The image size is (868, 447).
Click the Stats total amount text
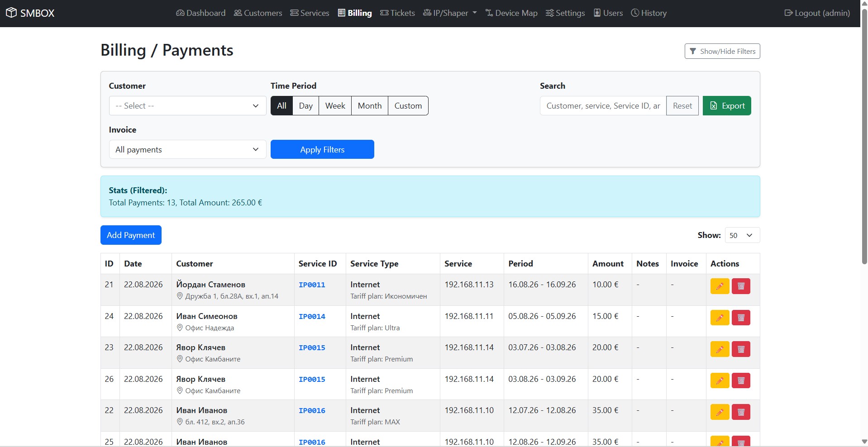point(221,203)
